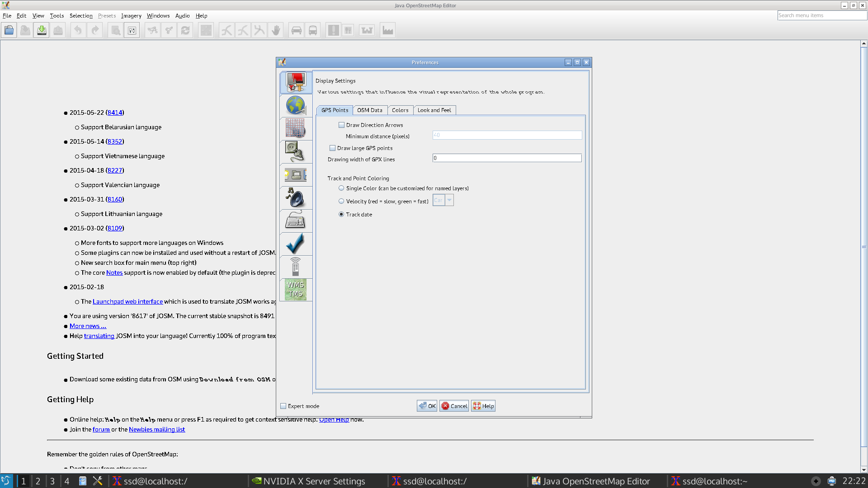This screenshot has height=488, width=868.
Task: Toggle Expert mode checkbox
Action: coord(283,406)
